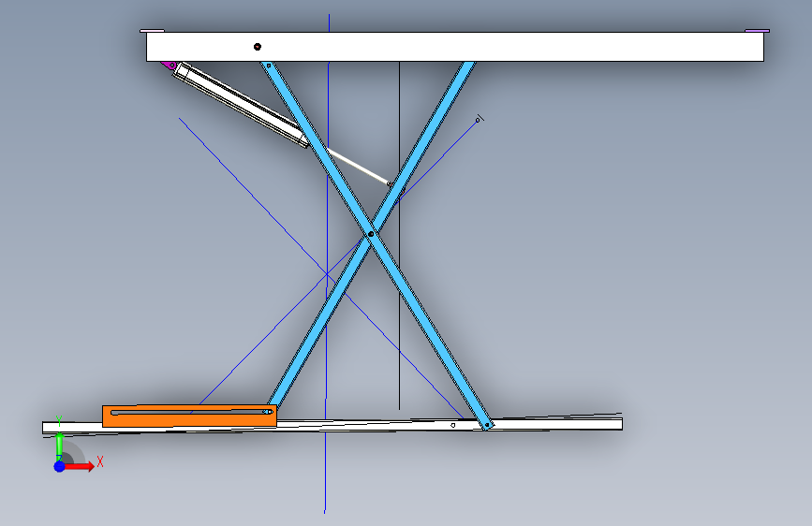
Task: Click the small hole on the base rail
Action: (x=453, y=425)
